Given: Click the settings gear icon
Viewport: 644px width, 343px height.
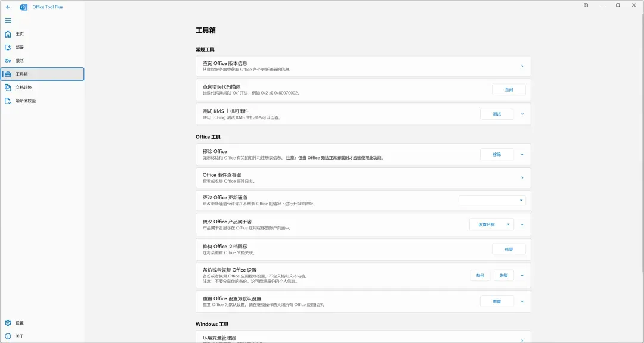Looking at the screenshot, I should click(8, 323).
